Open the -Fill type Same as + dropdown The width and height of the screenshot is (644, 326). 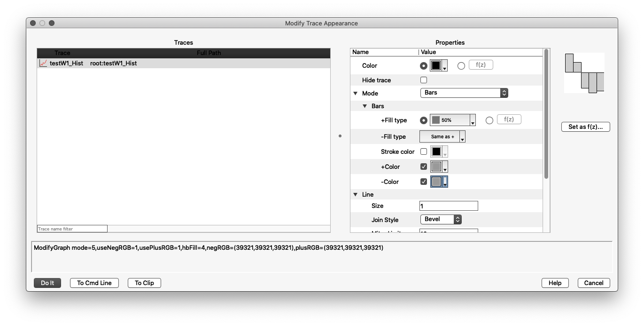(442, 136)
